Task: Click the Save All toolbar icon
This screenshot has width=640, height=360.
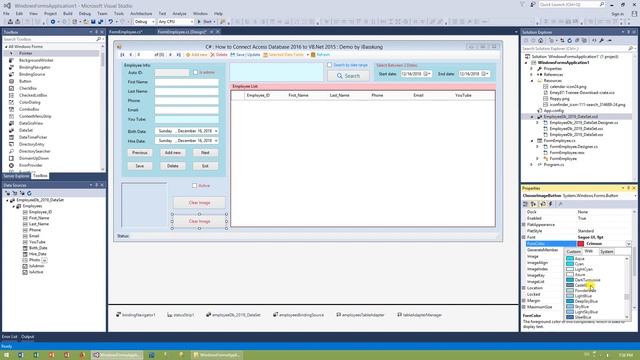Action: 100,22
